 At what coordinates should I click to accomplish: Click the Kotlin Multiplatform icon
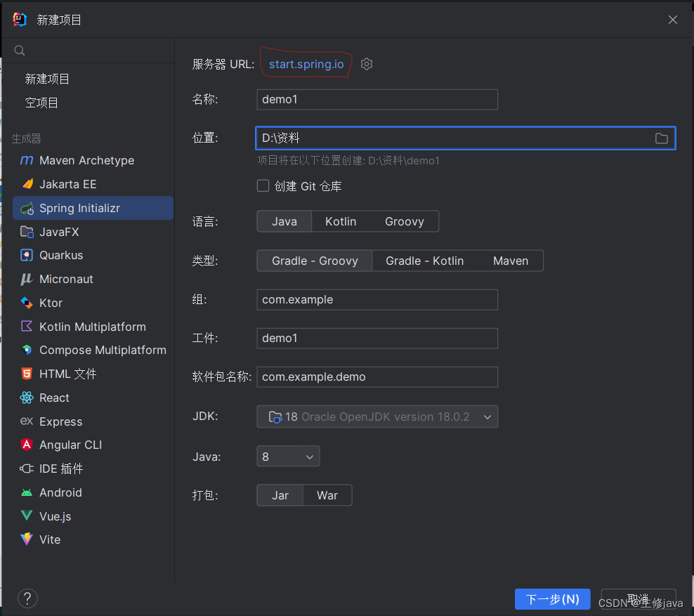point(27,327)
